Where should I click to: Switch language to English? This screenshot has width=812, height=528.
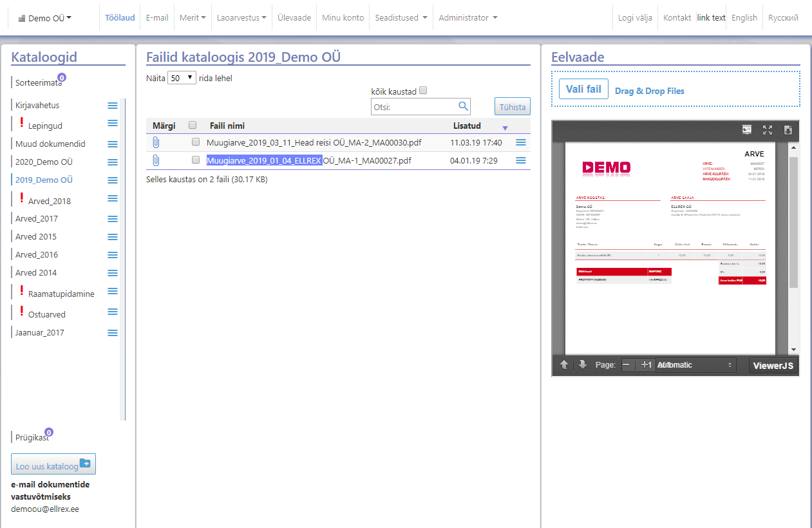pos(744,18)
